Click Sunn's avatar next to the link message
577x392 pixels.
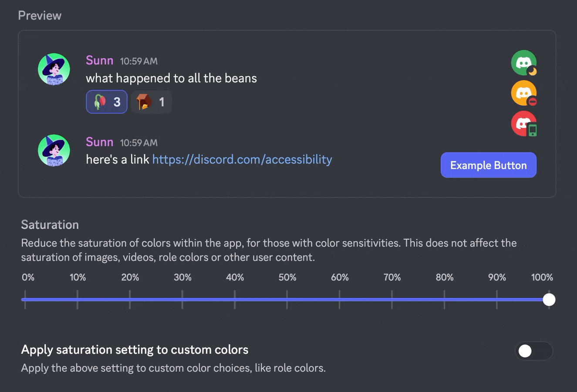(x=54, y=150)
